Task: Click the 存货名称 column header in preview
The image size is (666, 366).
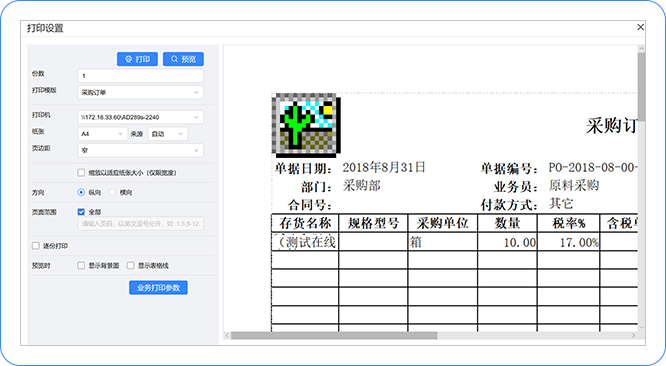Action: point(305,223)
